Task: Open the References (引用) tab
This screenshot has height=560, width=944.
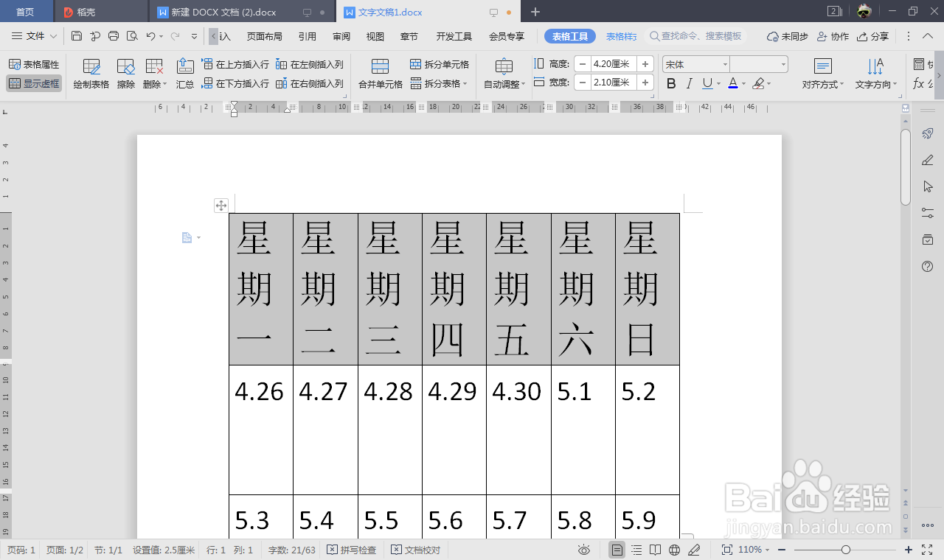Action: (308, 36)
